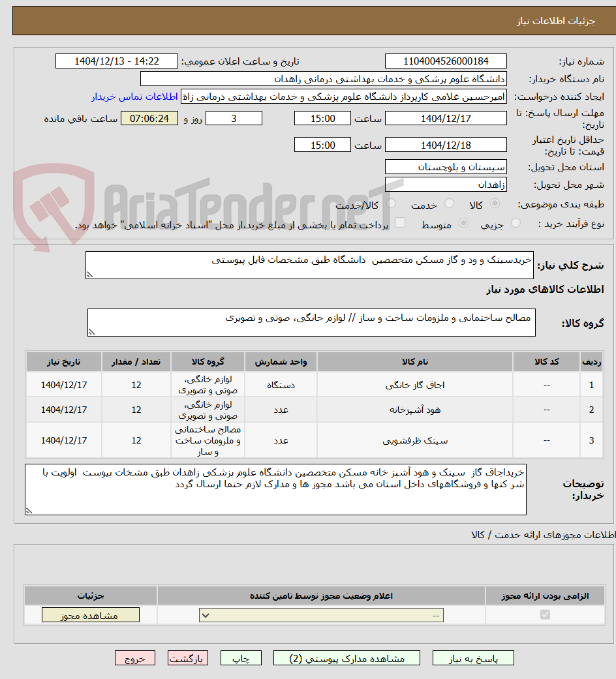Image resolution: width=616 pixels, height=679 pixels.
Task: Click the announcement date field 1404/12/13 - 14:22
Action: 117,61
